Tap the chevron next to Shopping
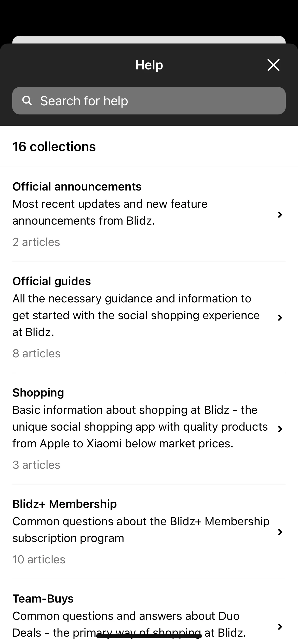 pos(280,429)
